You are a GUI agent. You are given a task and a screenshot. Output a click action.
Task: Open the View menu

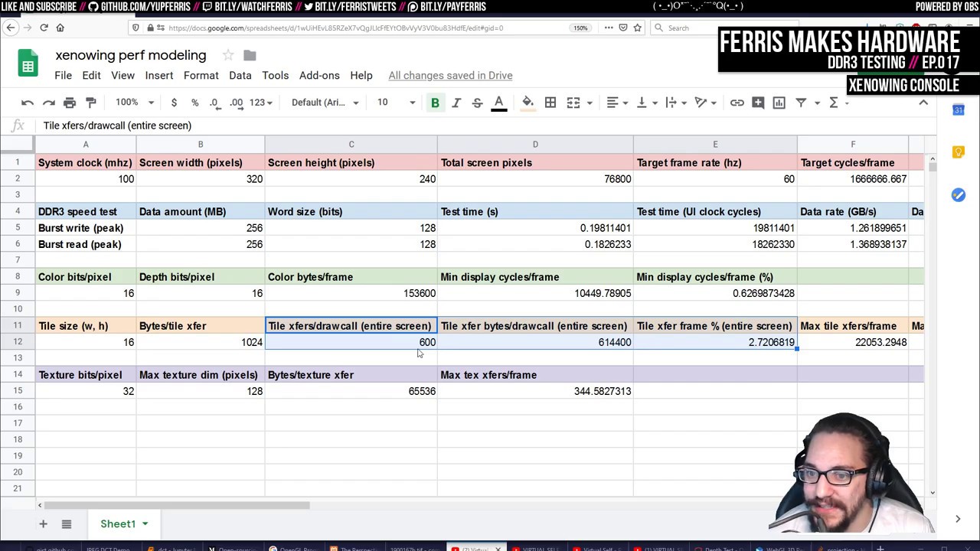pos(122,75)
